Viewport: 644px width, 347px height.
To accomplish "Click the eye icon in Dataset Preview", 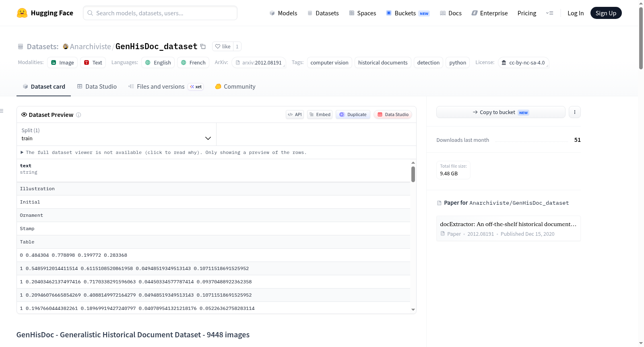I will tap(24, 114).
